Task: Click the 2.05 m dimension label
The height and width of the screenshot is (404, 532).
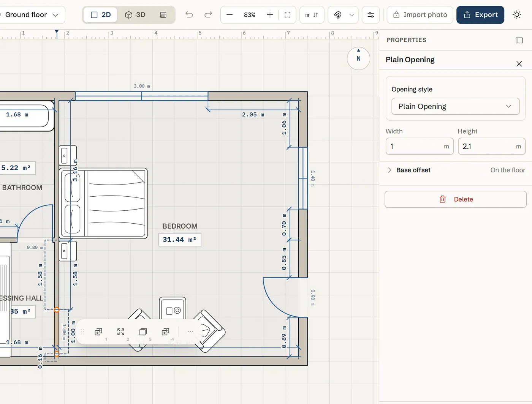Action: tap(253, 115)
